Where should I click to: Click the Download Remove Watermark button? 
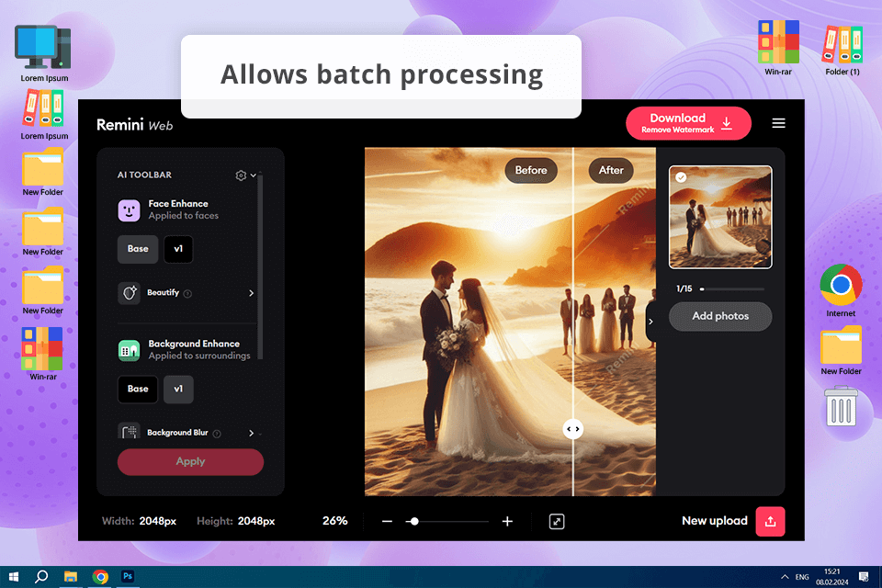pos(688,123)
